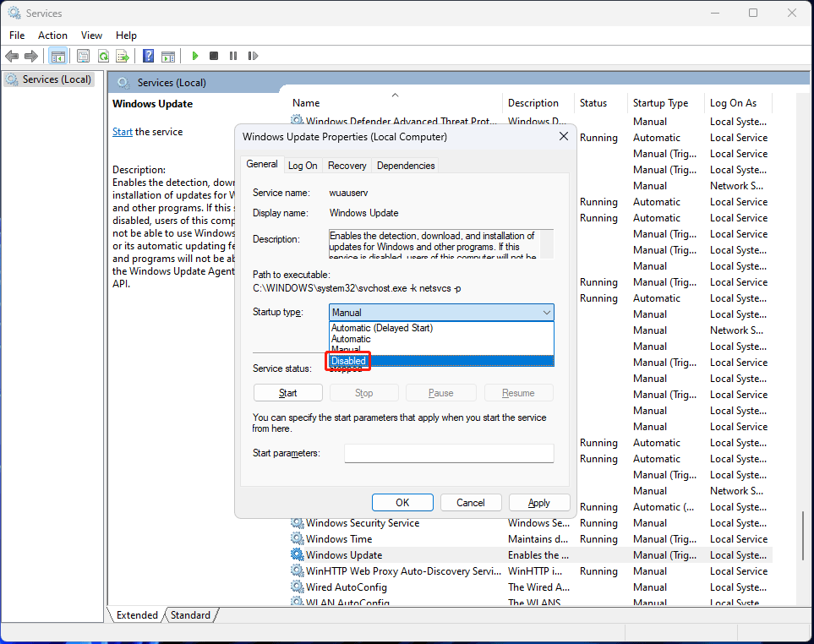The width and height of the screenshot is (814, 644).
Task: Open the Action menu
Action: point(52,35)
